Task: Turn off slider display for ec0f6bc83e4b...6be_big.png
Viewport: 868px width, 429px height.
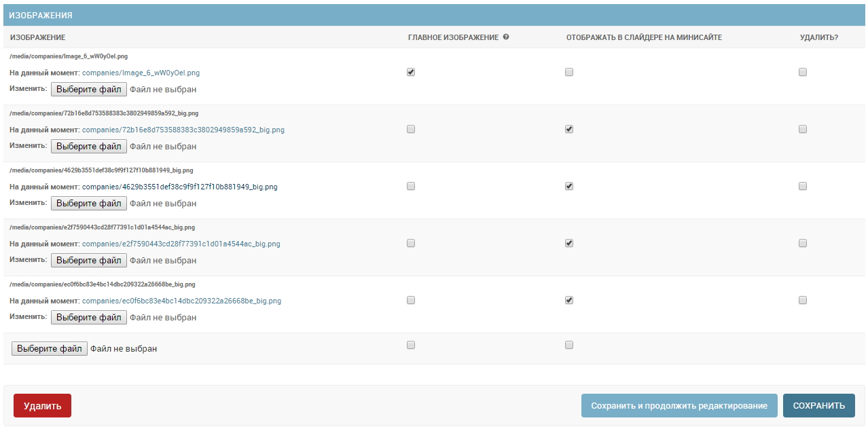Action: tap(569, 300)
